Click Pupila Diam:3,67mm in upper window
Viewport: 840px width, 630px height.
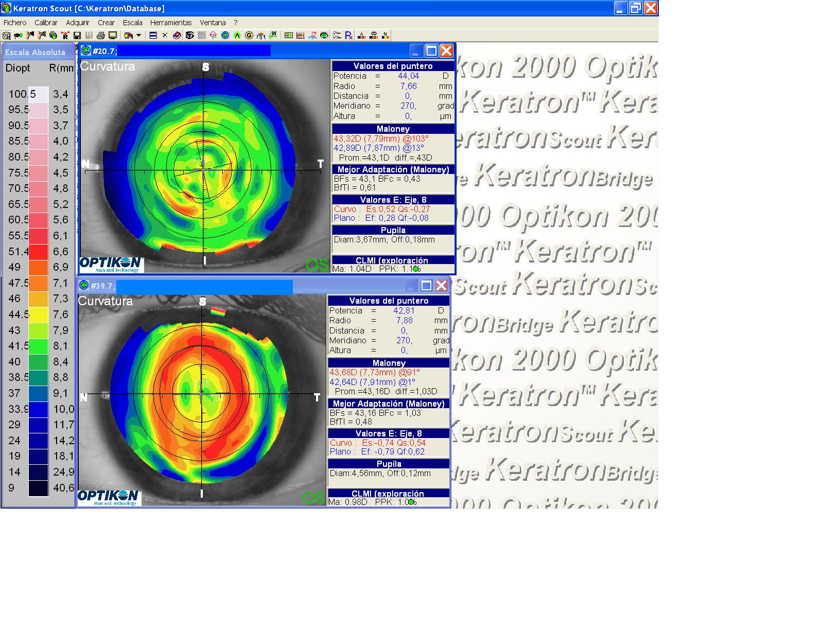[x=384, y=239]
